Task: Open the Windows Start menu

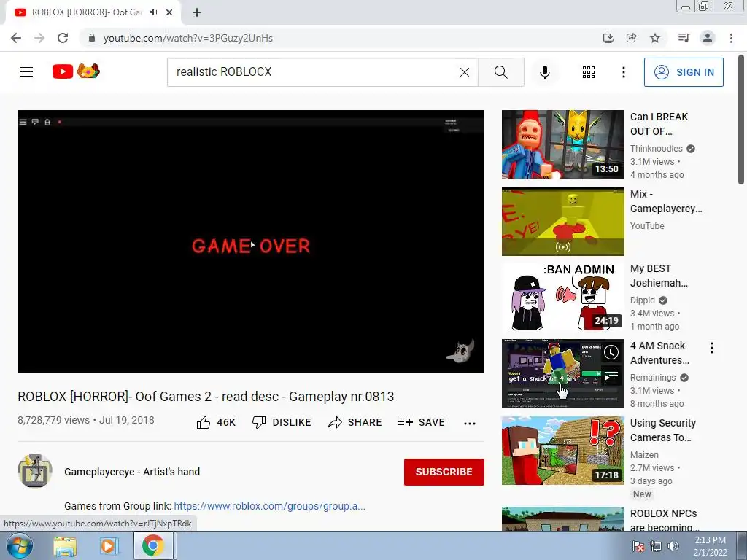Action: click(20, 545)
